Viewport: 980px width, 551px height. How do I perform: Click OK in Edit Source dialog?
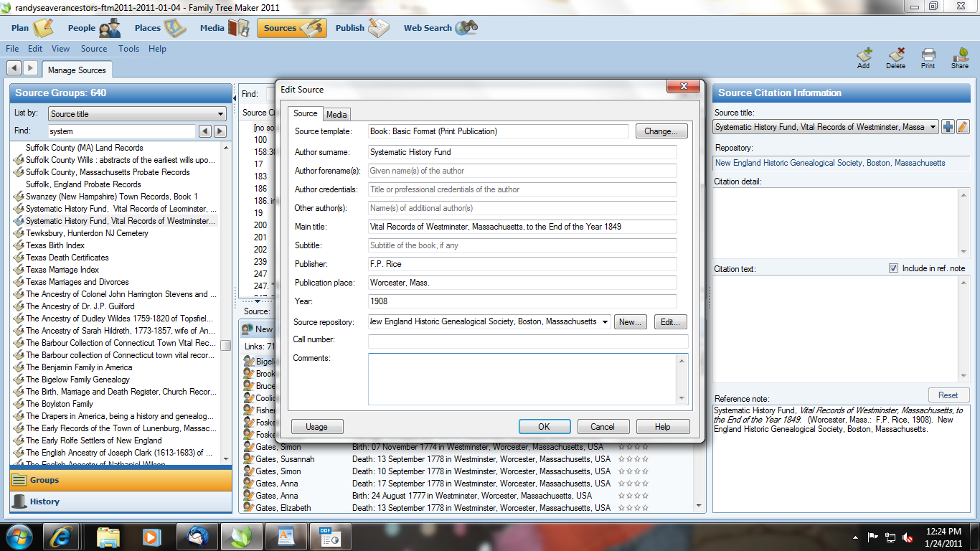click(545, 427)
